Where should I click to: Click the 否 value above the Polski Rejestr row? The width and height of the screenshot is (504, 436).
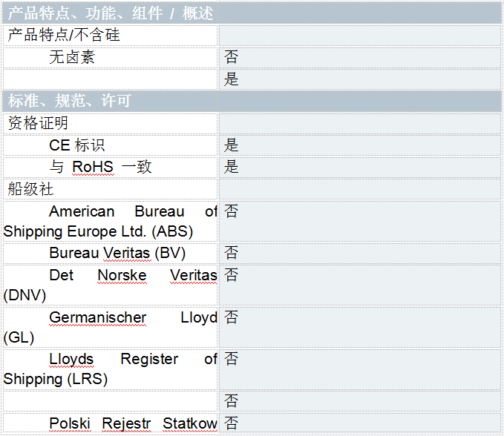[x=231, y=401]
